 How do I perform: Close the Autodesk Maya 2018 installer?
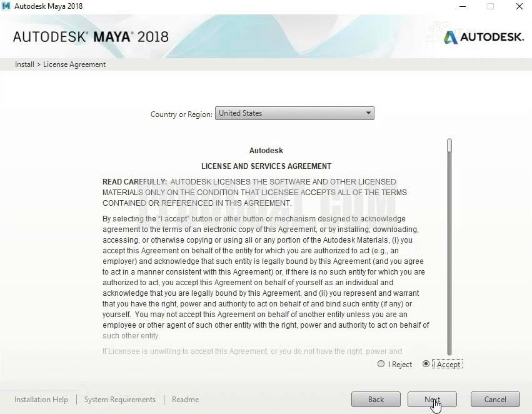click(519, 7)
